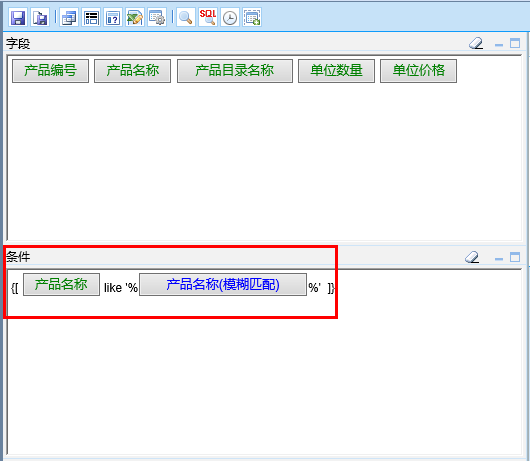Clear the 字段 panel with eraser
Screen dimensions: 530x461
click(476, 43)
